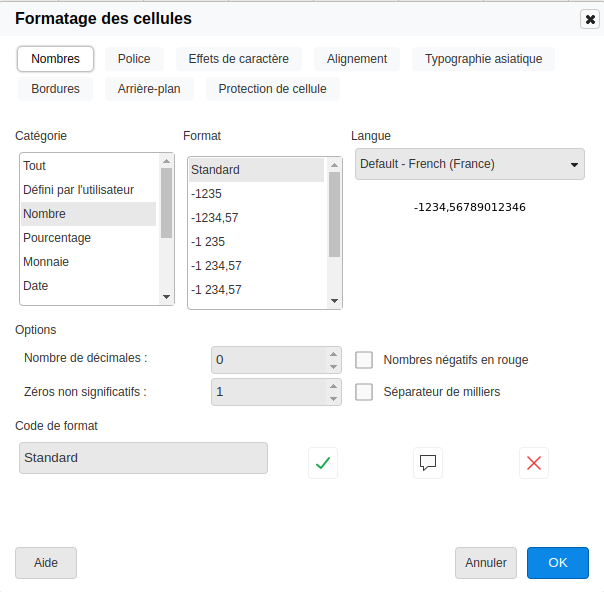This screenshot has height=592, width=604.
Task: Click the green checkmark add format icon
Action: (x=322, y=463)
